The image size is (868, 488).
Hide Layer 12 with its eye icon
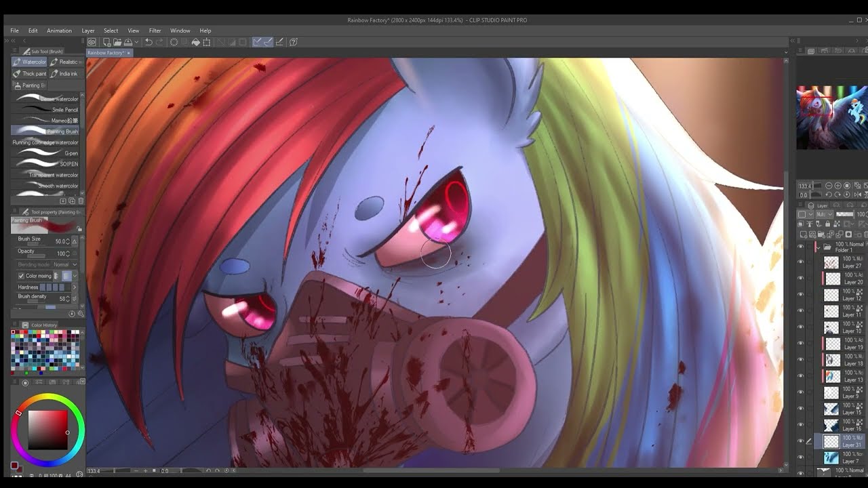tap(800, 295)
